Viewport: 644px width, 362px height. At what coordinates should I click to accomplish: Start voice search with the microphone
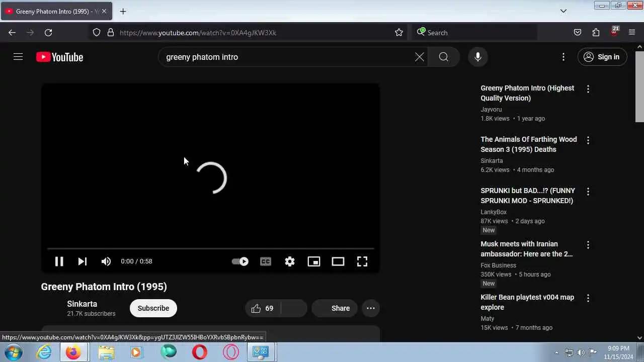click(478, 57)
